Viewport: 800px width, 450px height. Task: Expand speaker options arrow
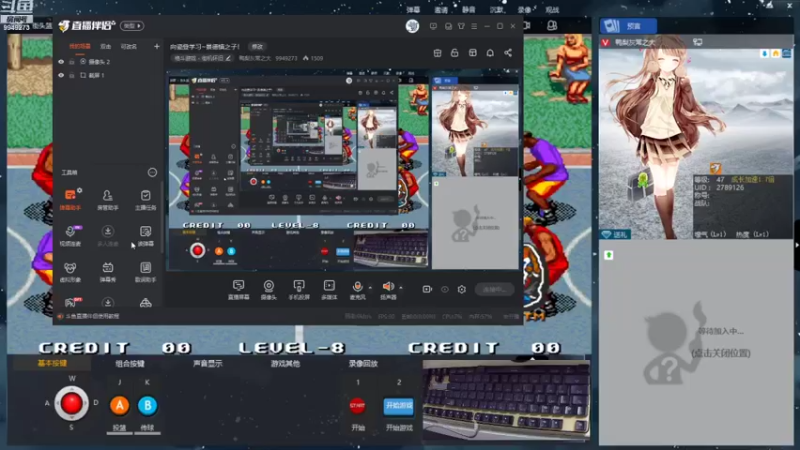[x=401, y=287]
